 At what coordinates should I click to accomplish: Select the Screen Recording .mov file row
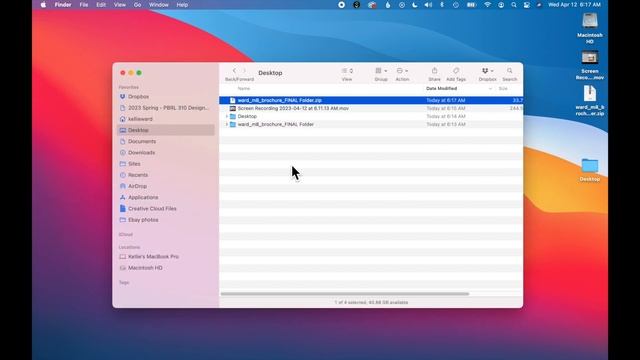(x=371, y=108)
